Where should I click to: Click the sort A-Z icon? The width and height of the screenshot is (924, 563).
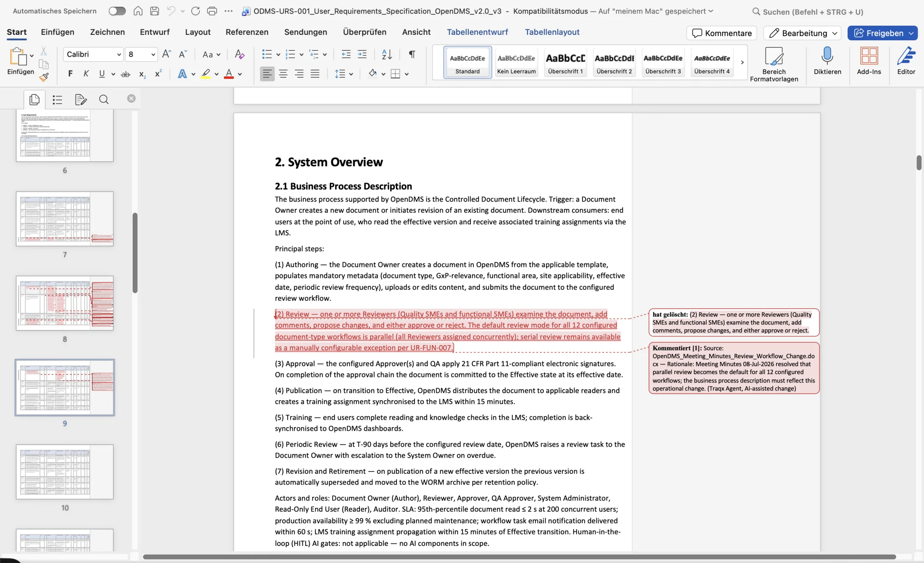(387, 54)
